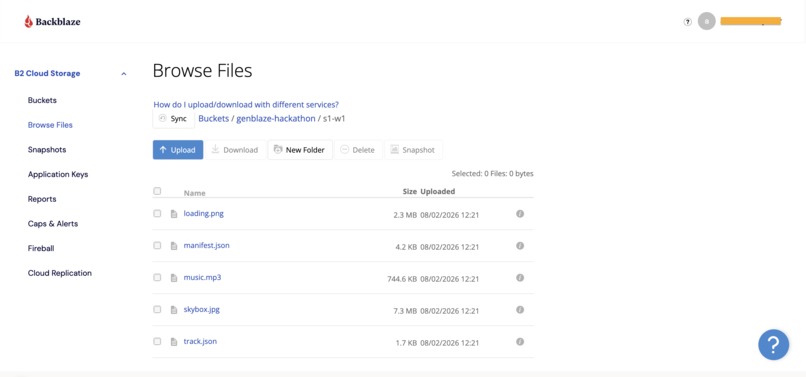806x377 pixels.
Task: Show info for music.mp3
Action: (520, 278)
